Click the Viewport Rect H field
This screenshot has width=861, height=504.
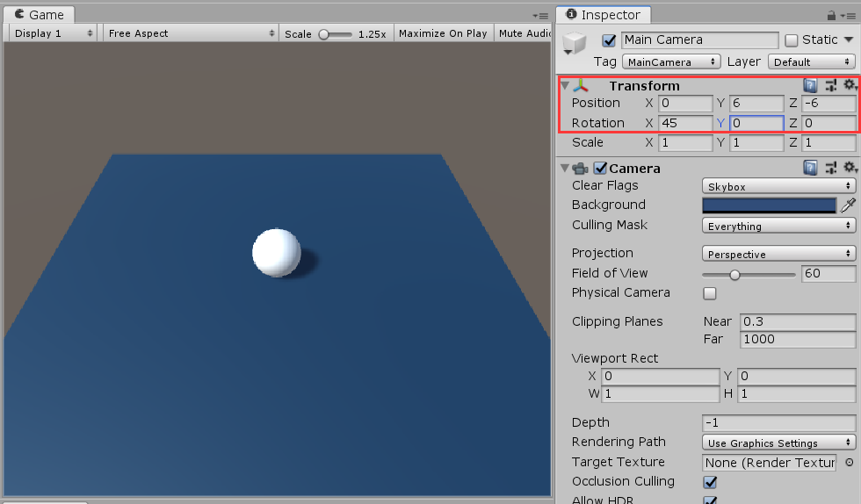[x=797, y=393]
